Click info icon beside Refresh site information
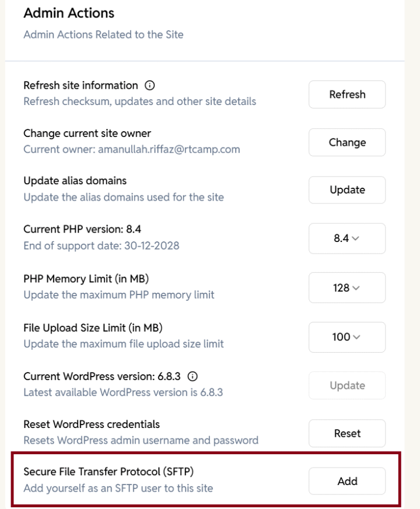 tap(150, 86)
